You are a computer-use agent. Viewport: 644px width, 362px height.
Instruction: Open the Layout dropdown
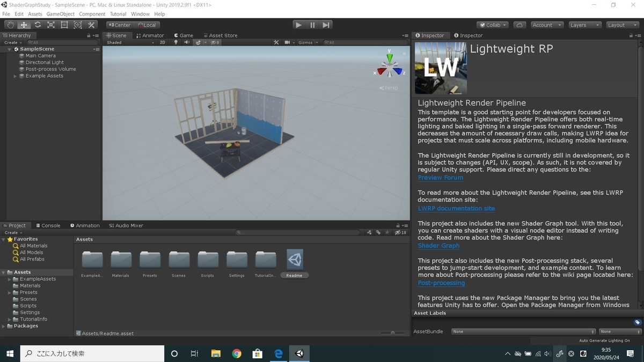point(623,25)
